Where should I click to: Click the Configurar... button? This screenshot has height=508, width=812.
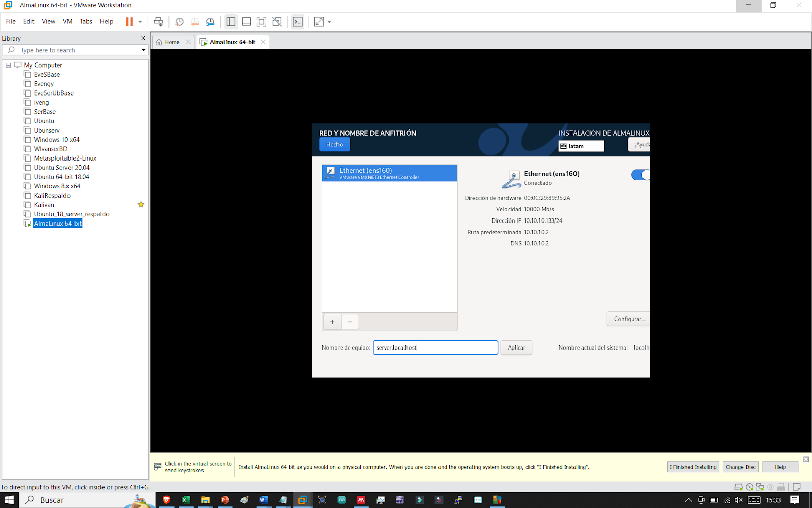629,319
